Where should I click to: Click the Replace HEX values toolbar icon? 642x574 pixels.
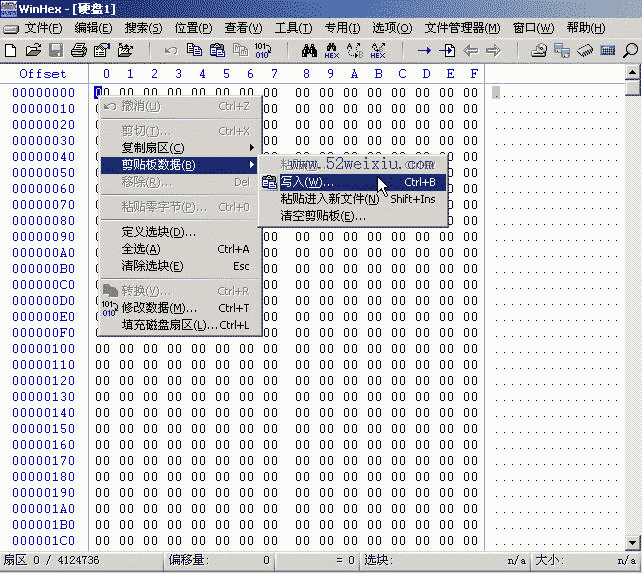(378, 51)
